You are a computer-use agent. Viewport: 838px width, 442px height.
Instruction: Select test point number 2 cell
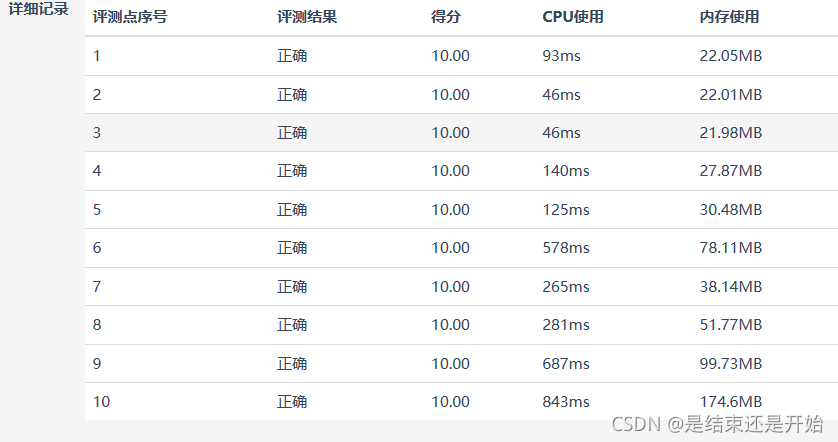(97, 95)
